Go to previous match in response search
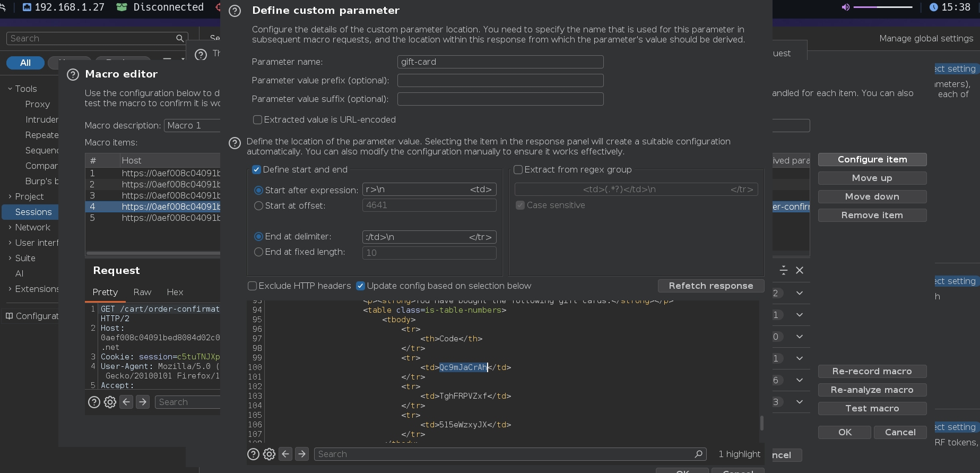Screen dimensions: 980x473 [x=285, y=454]
